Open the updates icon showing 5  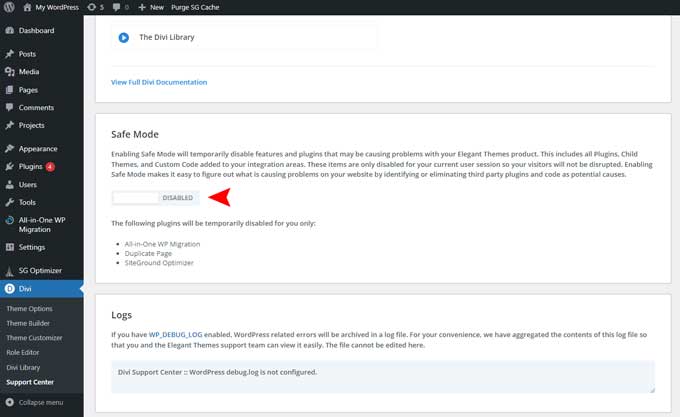pyautogui.click(x=95, y=7)
